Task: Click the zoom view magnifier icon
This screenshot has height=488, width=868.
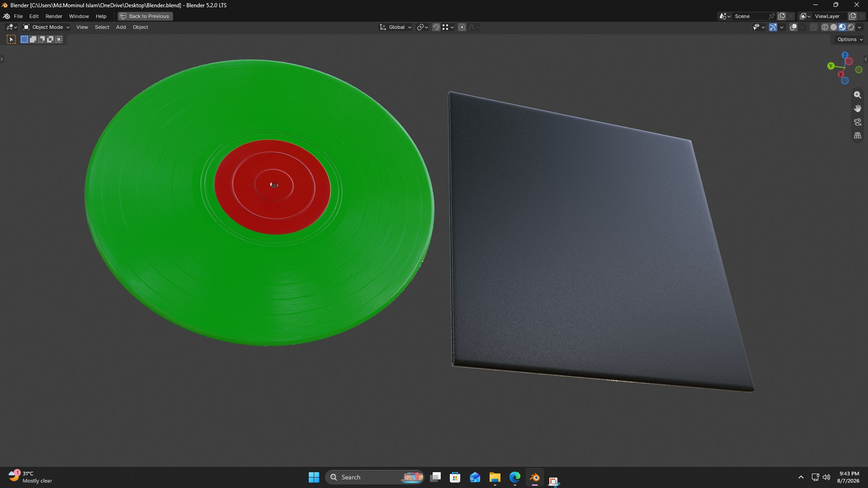Action: [857, 95]
